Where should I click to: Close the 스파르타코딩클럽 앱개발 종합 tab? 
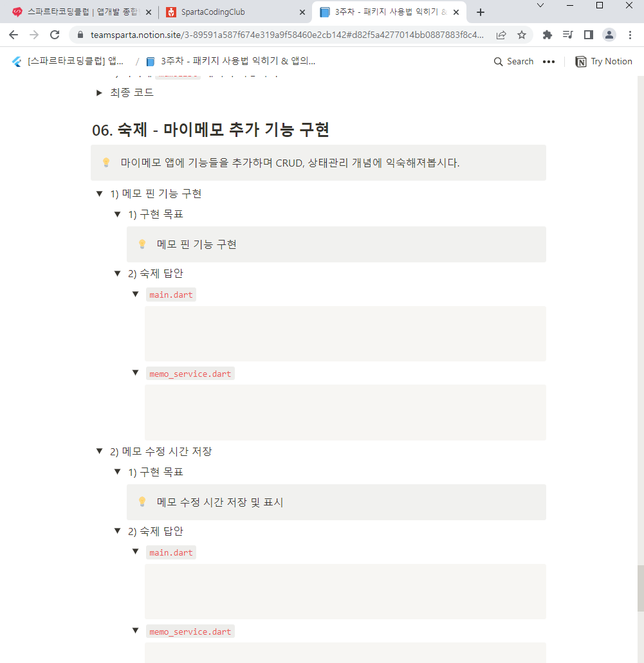[x=149, y=12]
